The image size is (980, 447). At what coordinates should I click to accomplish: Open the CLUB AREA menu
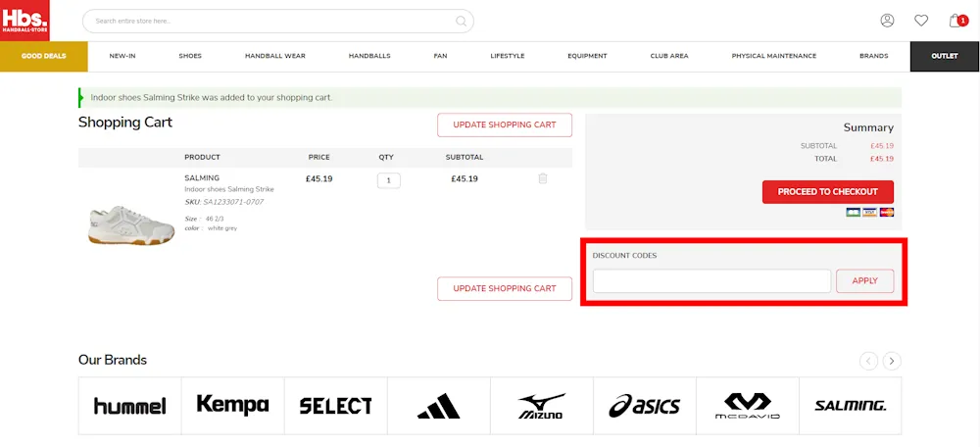click(669, 56)
